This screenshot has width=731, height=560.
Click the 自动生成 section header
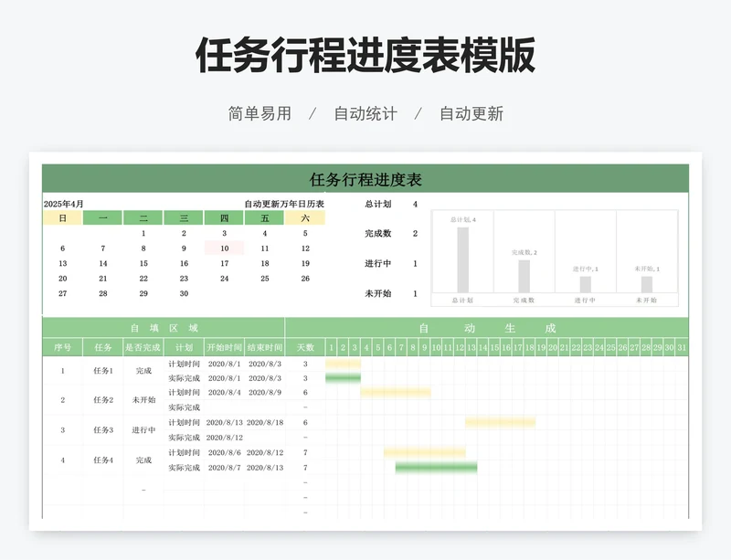click(486, 328)
